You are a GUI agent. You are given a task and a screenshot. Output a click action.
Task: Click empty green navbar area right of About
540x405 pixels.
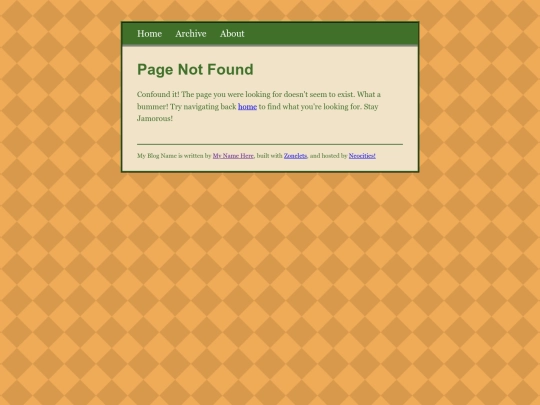tap(331, 34)
